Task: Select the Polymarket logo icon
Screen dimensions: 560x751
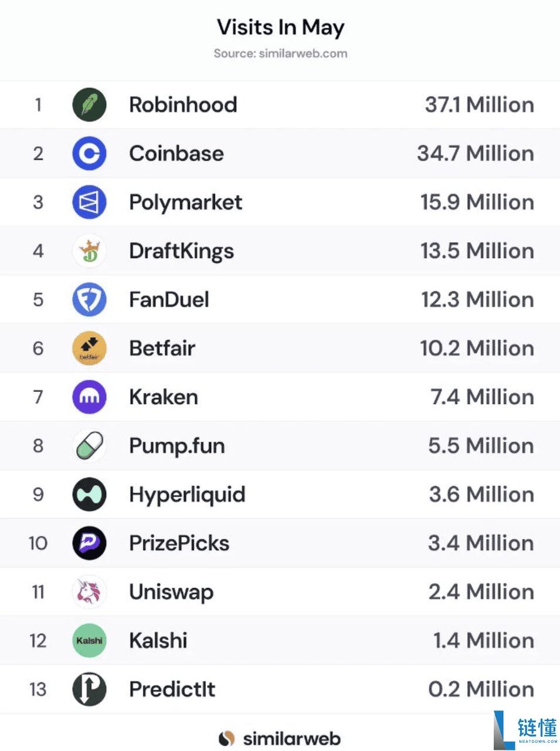Action: tap(89, 202)
